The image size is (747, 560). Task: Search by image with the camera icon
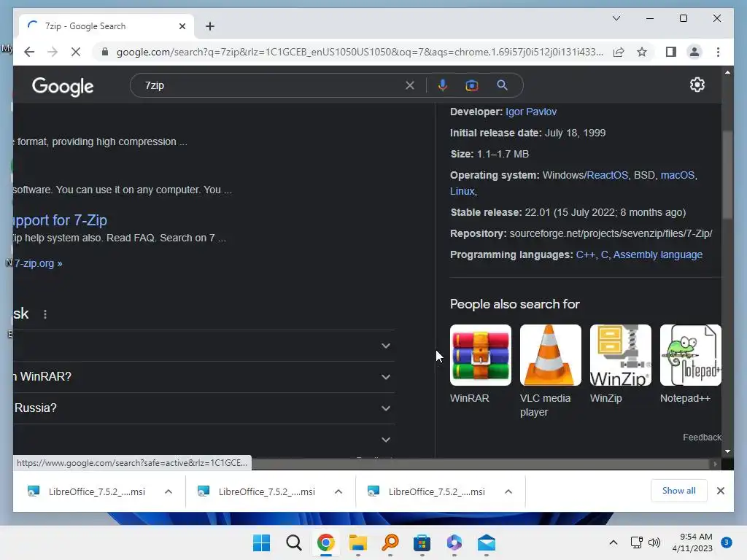472,85
